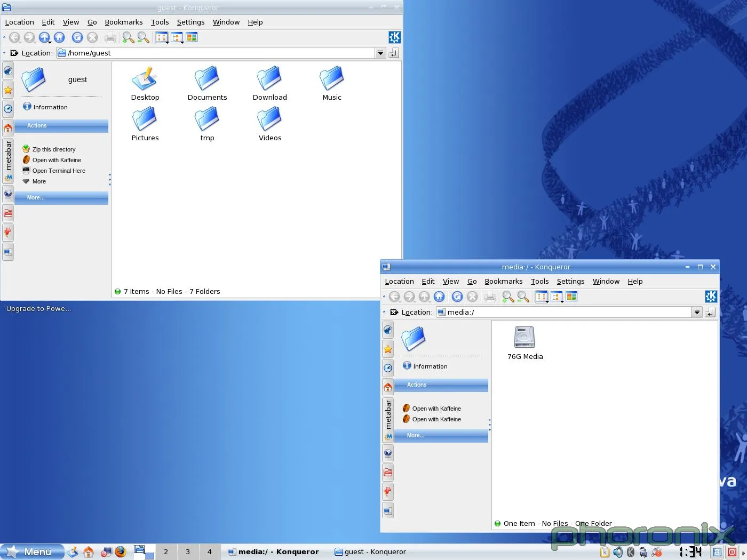The height and width of the screenshot is (560, 747).
Task: Open Help menu in media window
Action: 635,282
